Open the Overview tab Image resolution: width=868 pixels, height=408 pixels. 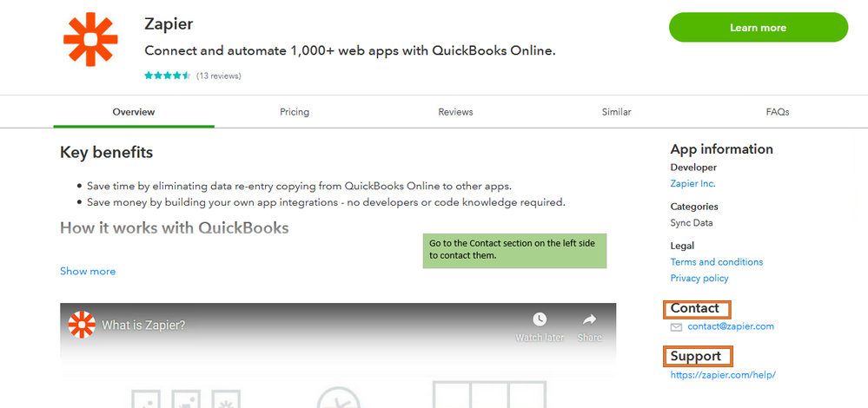134,112
